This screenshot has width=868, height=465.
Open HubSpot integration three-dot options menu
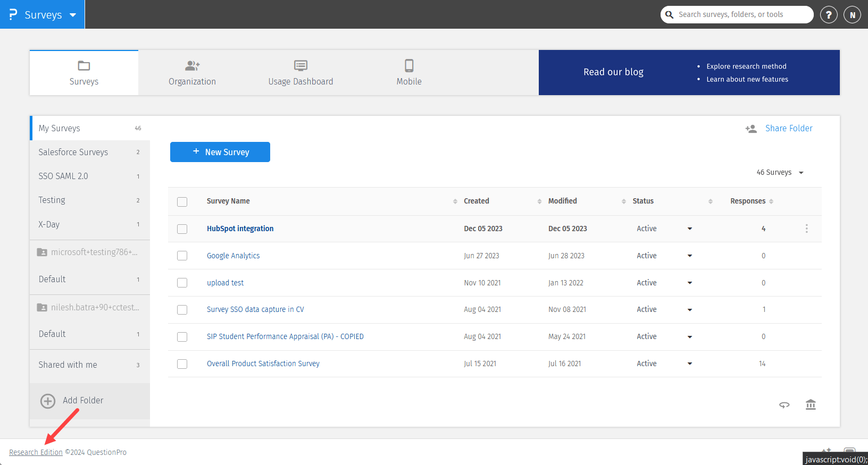point(806,229)
